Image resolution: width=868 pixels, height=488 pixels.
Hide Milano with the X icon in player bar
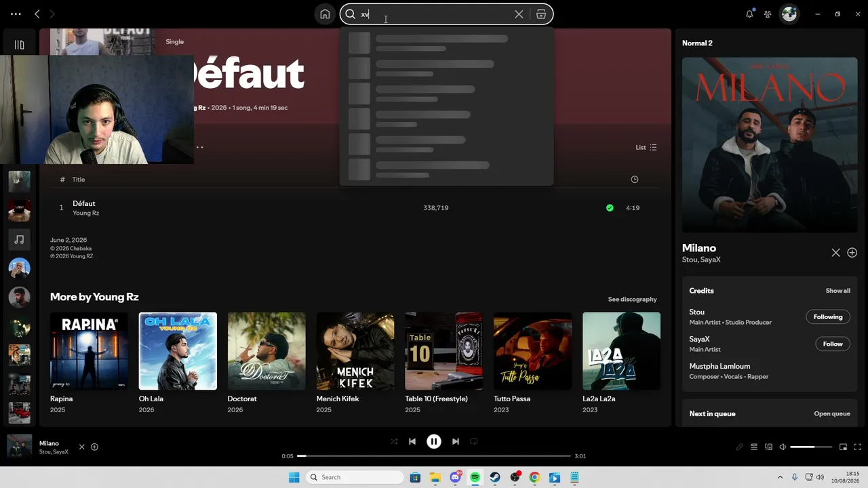click(82, 447)
